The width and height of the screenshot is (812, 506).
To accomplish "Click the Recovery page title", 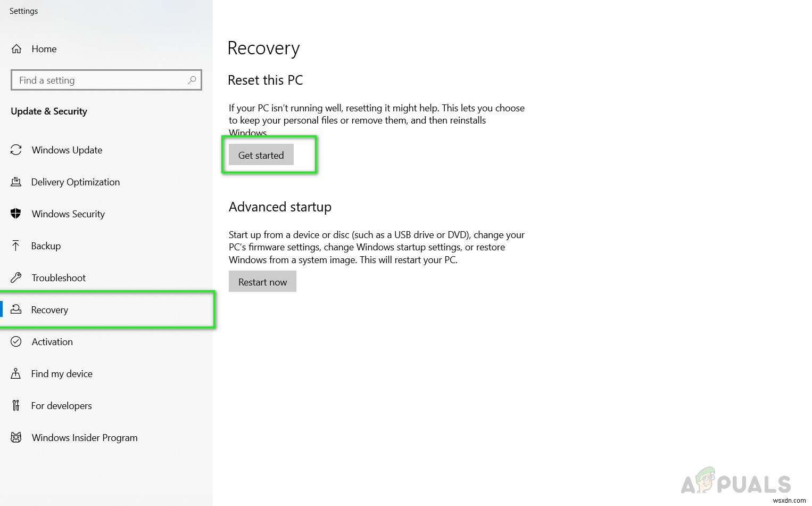I will click(264, 48).
